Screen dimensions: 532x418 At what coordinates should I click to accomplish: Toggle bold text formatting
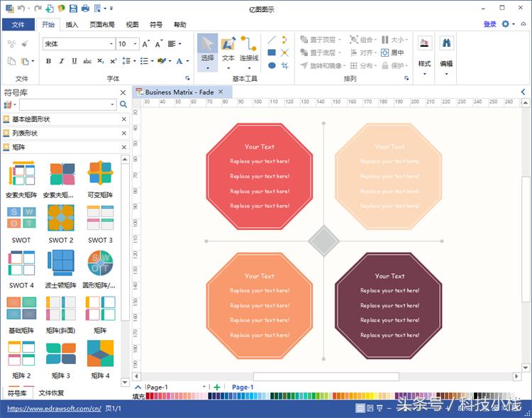48,61
